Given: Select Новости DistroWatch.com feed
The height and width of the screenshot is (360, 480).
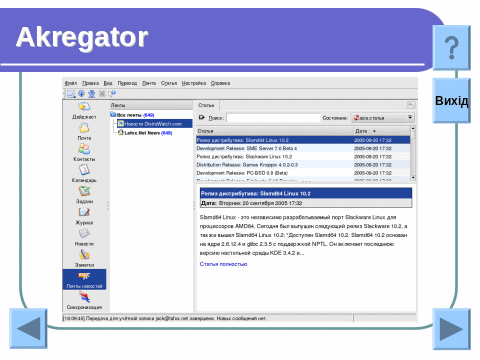Looking at the screenshot, I should [155, 124].
